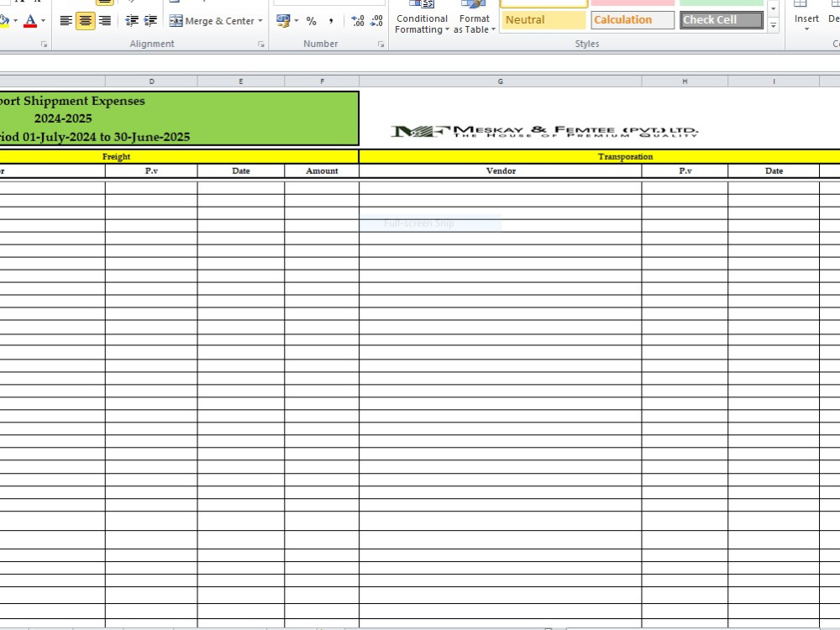Open the Font Color dropdown arrow

pos(44,21)
